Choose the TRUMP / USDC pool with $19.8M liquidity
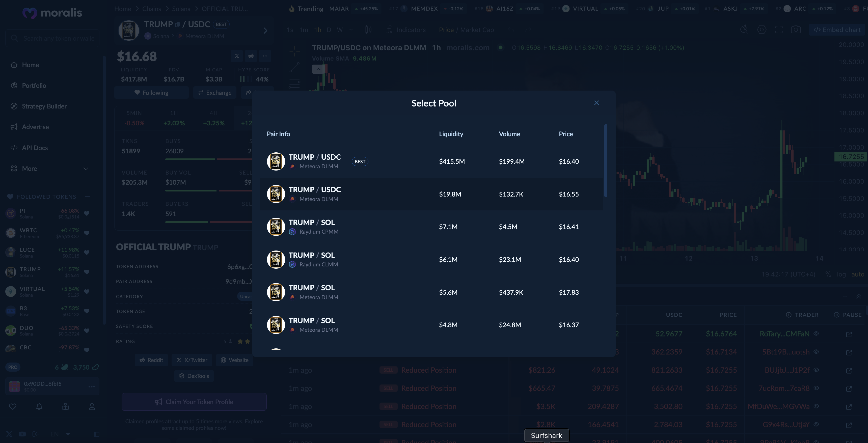The height and width of the screenshot is (443, 868). tap(431, 194)
